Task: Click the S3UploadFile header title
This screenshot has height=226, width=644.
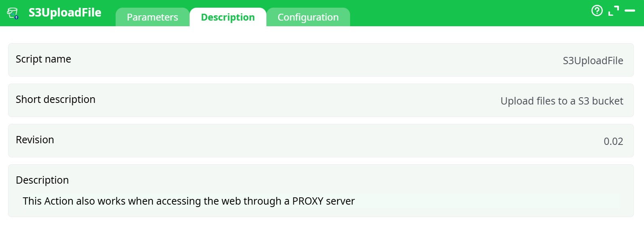Action: tap(65, 13)
